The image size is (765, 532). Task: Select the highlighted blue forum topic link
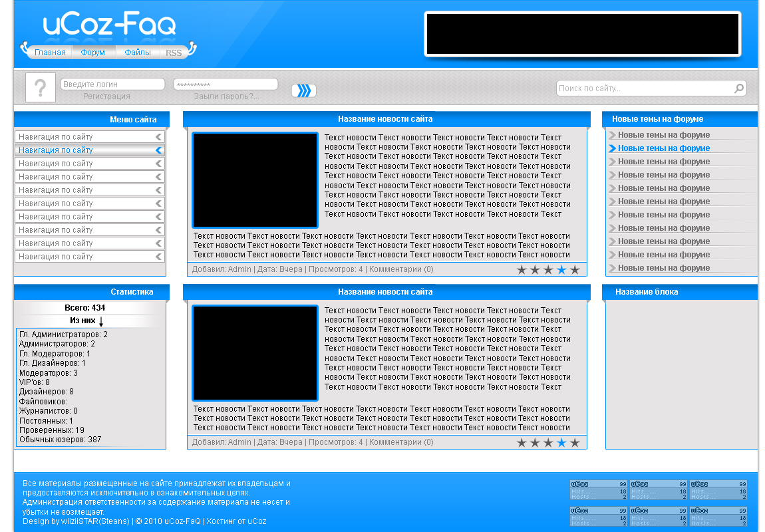click(663, 148)
